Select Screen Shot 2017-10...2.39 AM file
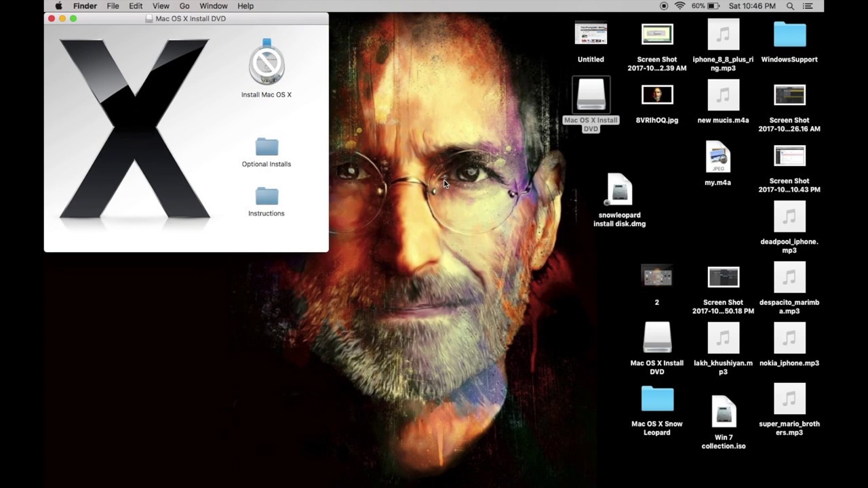This screenshot has height=488, width=868. coord(657,35)
